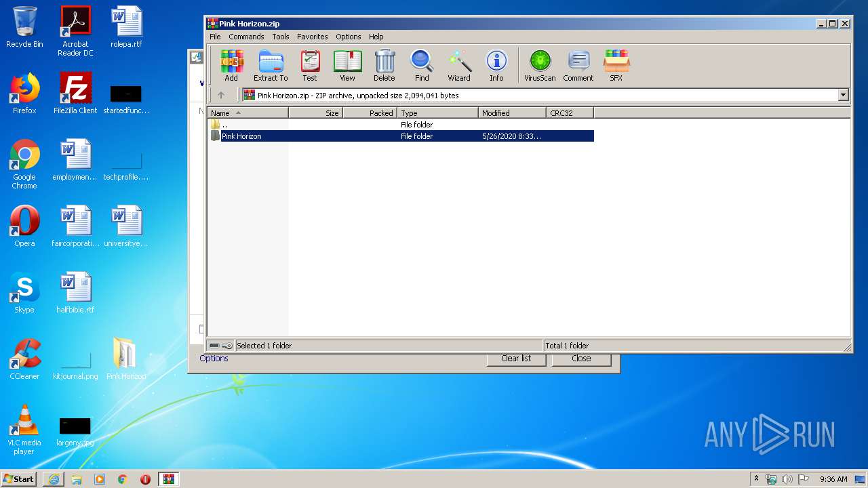Viewport: 868px width, 488px height.
Task: Open the Find magnifier tool
Action: coord(422,66)
